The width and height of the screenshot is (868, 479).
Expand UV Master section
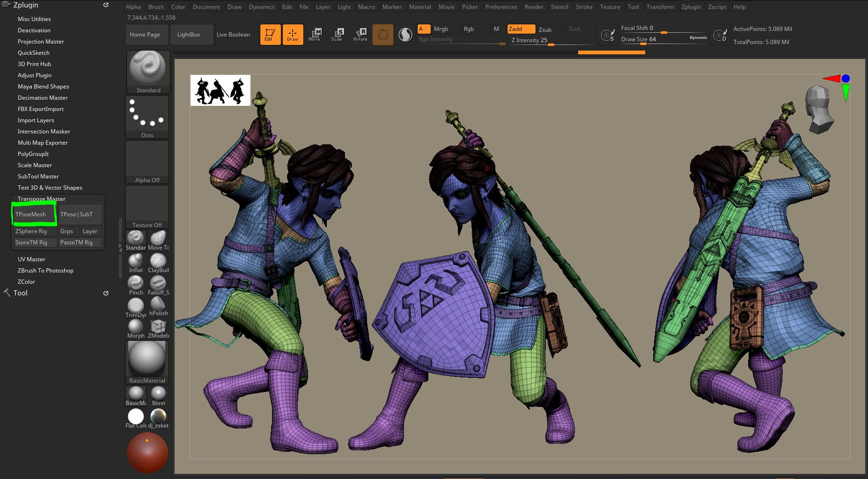[31, 259]
